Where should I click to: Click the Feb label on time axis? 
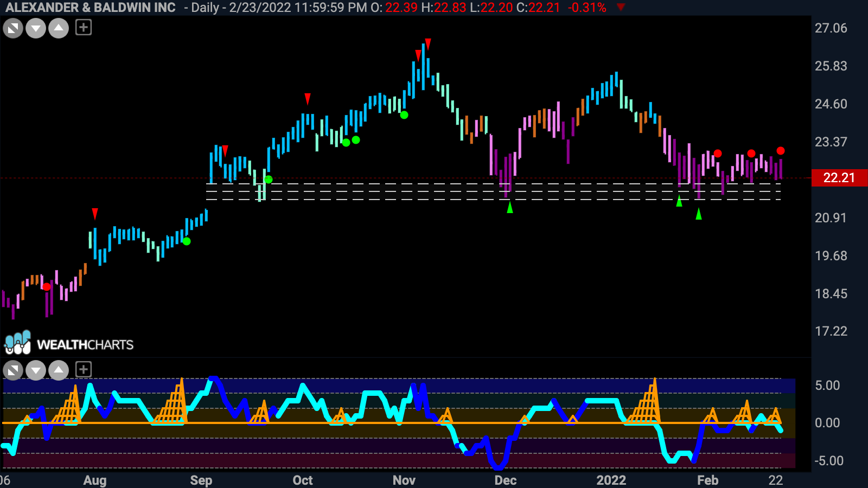[x=708, y=480]
